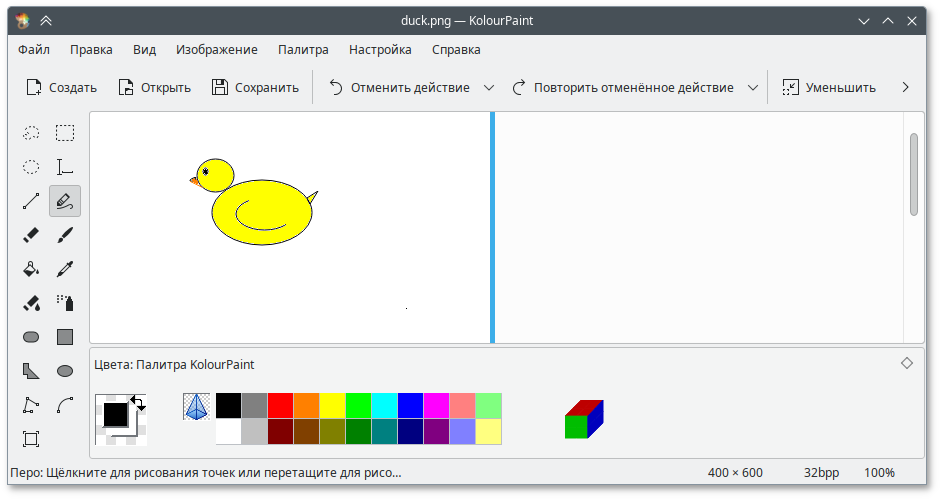Pick the cyan palette swatch
The image size is (940, 499).
click(384, 405)
